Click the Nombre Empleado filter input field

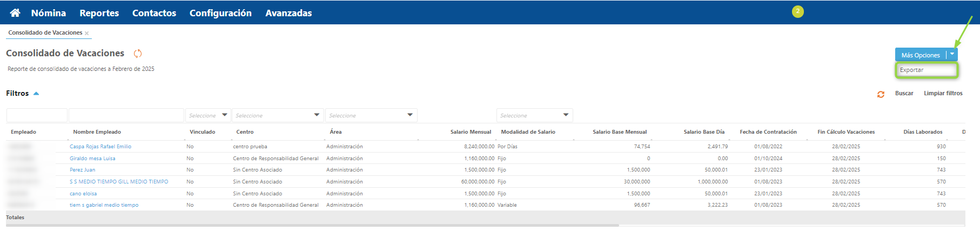[x=126, y=115]
